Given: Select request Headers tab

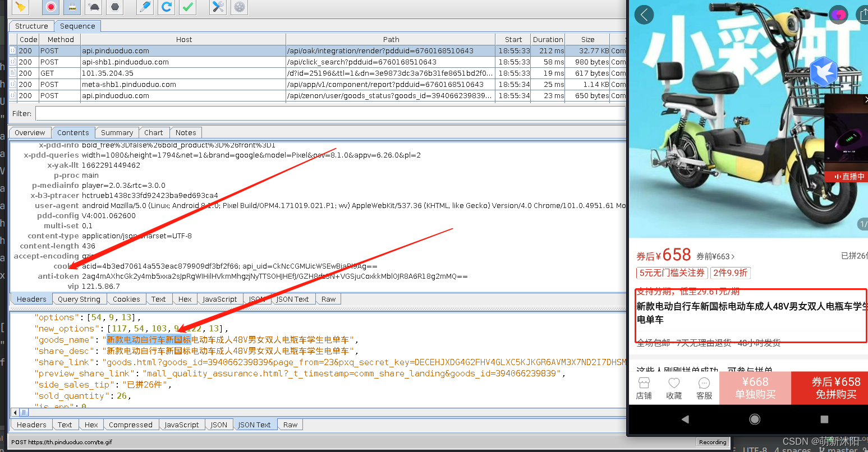Looking at the screenshot, I should coord(31,299).
